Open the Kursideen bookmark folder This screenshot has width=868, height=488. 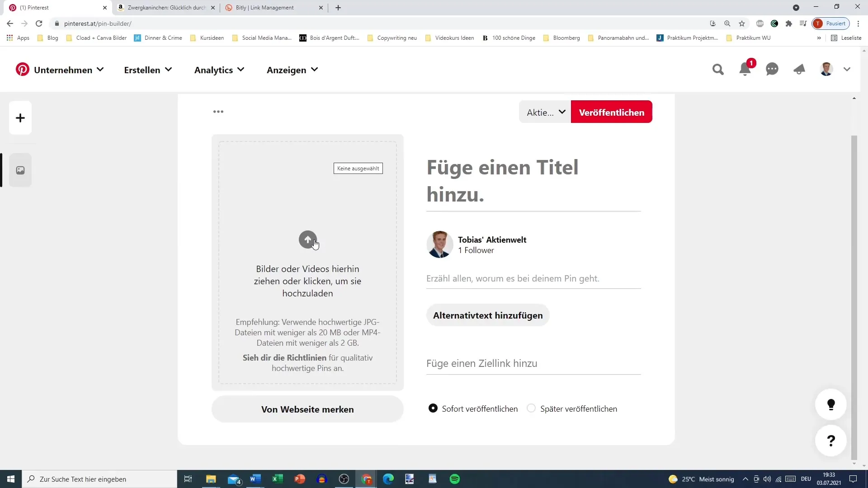click(207, 38)
